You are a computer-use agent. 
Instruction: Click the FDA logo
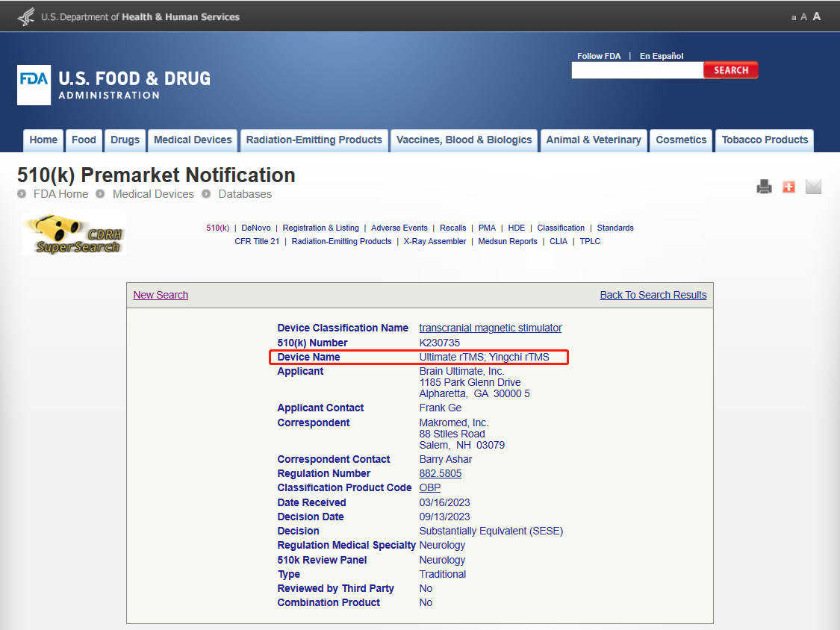click(34, 84)
